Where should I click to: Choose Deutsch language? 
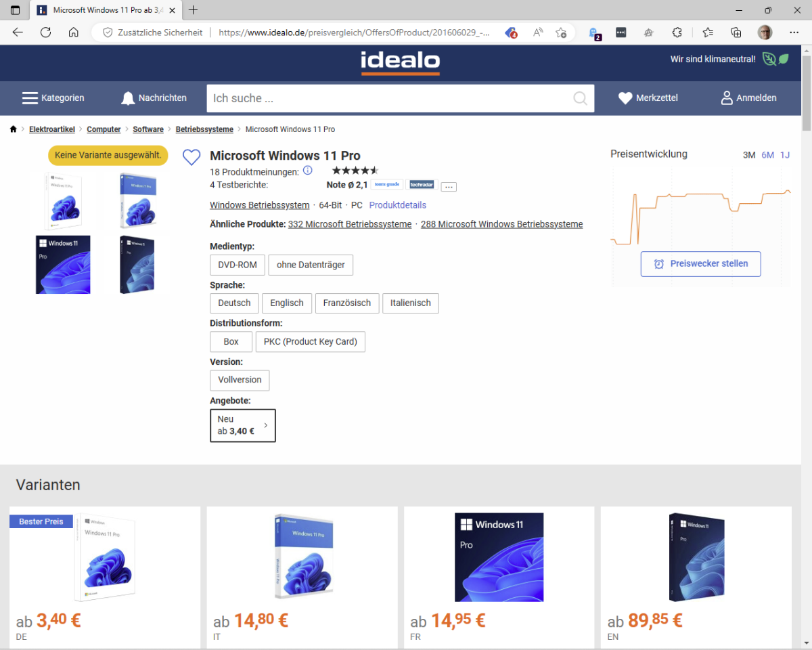pyautogui.click(x=234, y=303)
